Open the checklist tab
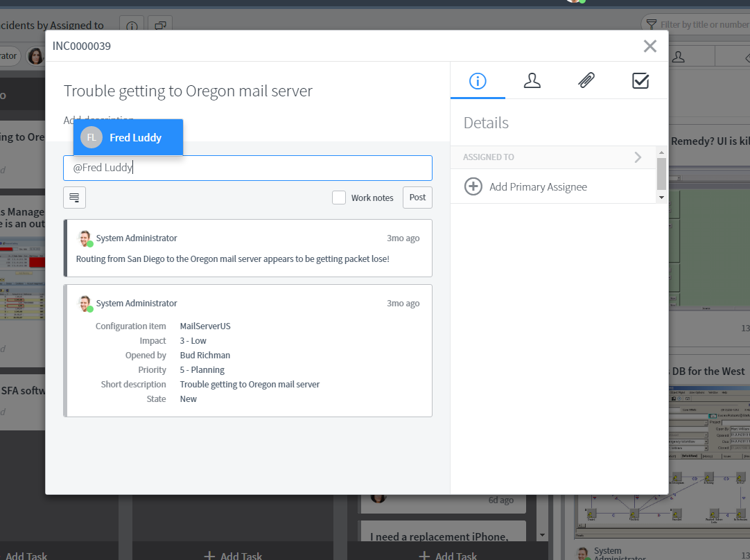Image resolution: width=750 pixels, height=560 pixels. point(640,81)
